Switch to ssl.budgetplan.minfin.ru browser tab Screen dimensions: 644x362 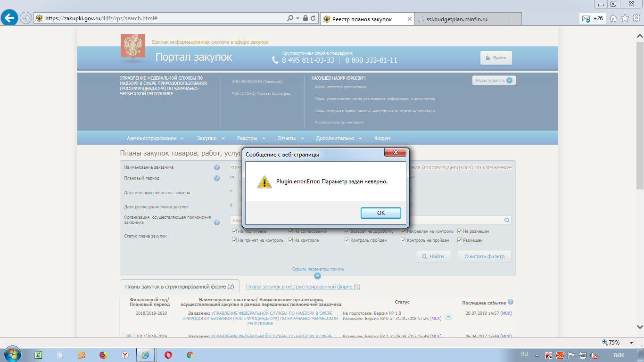pyautogui.click(x=456, y=19)
